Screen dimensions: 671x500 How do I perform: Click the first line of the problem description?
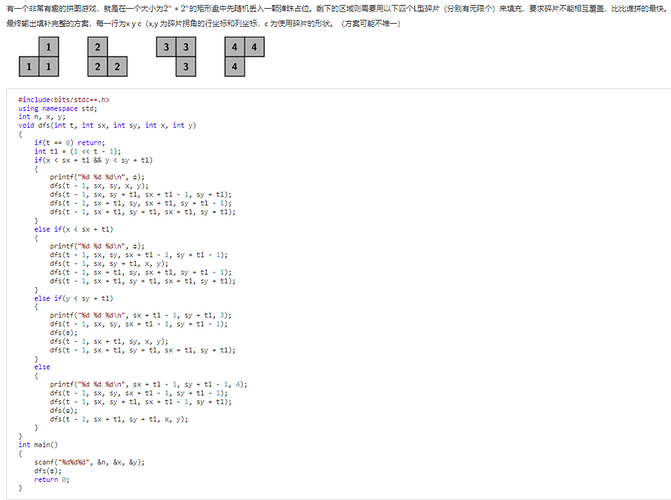pos(337,8)
